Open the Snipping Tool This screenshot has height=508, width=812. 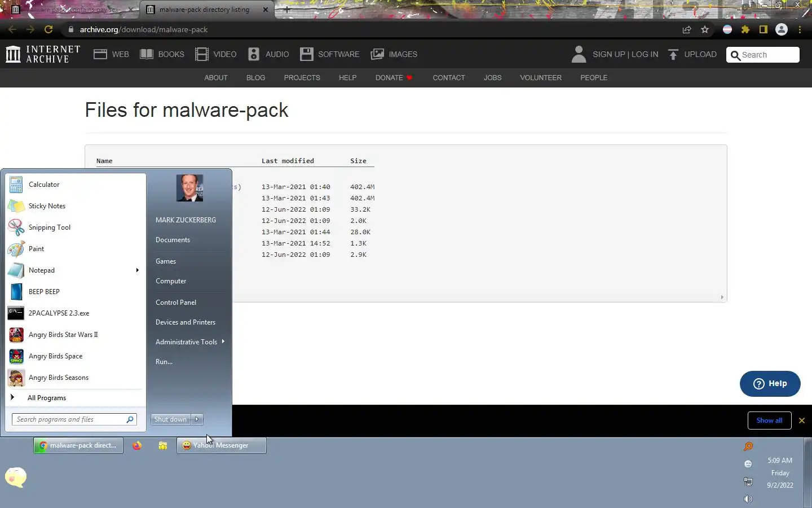[76, 227]
